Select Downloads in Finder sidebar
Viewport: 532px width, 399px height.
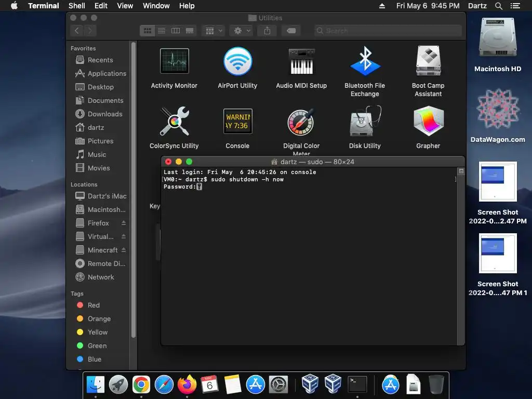tap(99, 114)
